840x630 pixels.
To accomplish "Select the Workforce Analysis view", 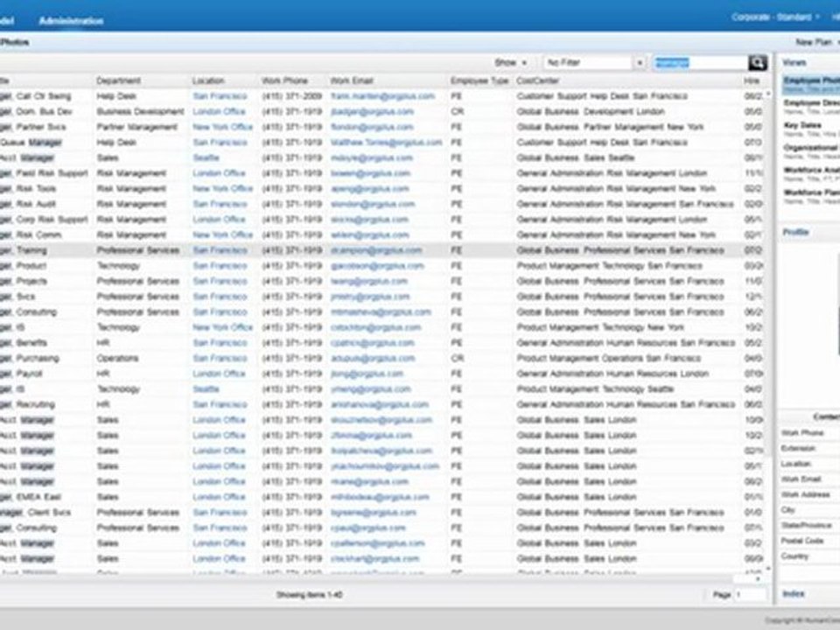I will [x=811, y=174].
